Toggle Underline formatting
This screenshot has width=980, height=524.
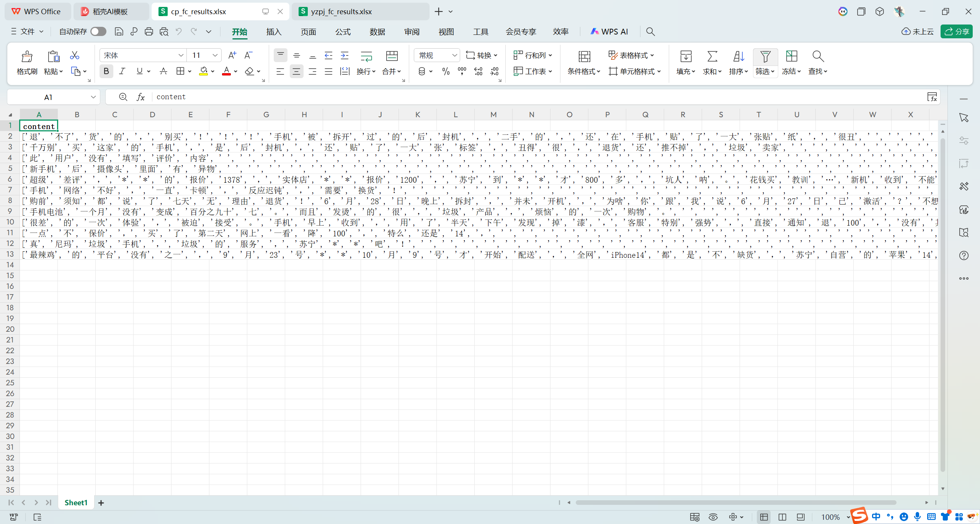pos(139,71)
